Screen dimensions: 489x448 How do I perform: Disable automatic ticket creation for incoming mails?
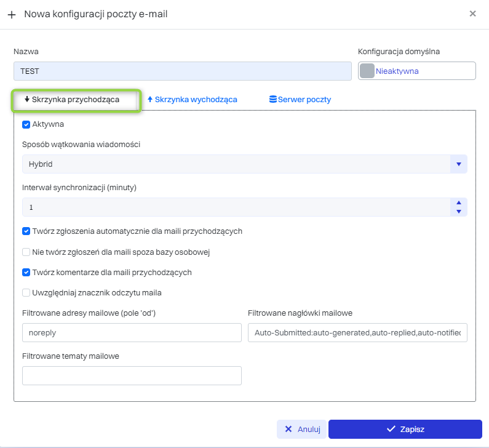[x=26, y=231]
